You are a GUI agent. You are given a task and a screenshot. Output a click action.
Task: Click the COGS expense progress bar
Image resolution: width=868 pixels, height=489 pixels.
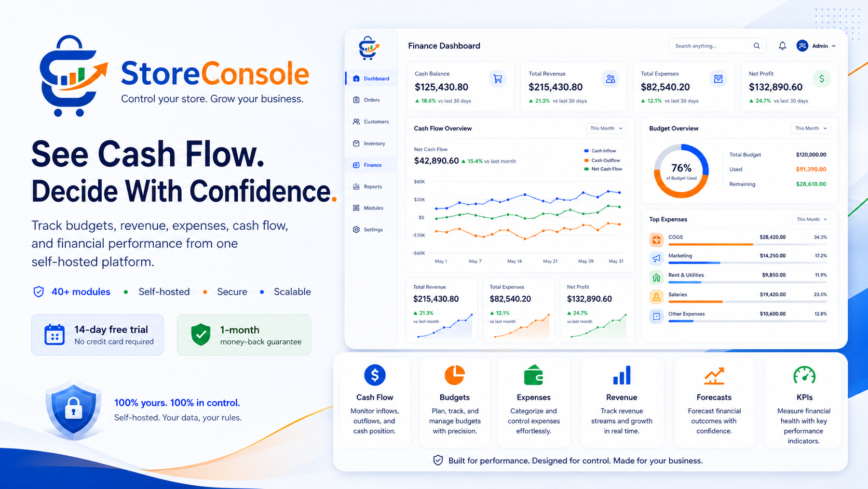(x=748, y=244)
